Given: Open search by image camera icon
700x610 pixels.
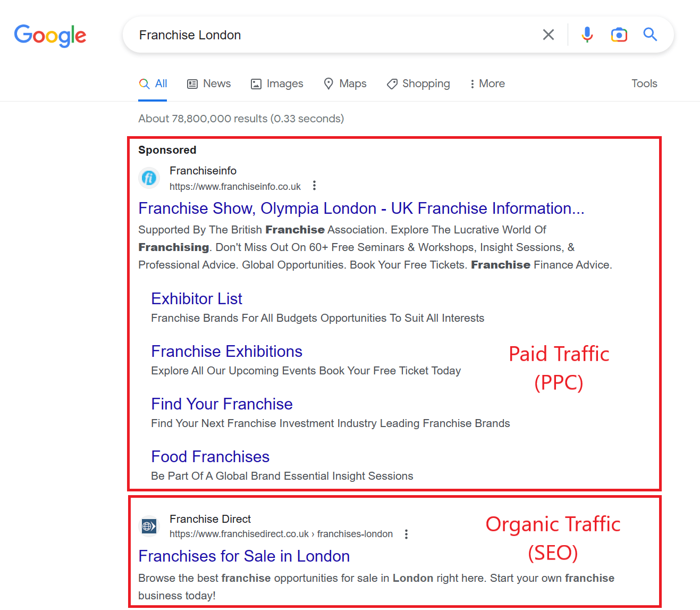Looking at the screenshot, I should [619, 35].
